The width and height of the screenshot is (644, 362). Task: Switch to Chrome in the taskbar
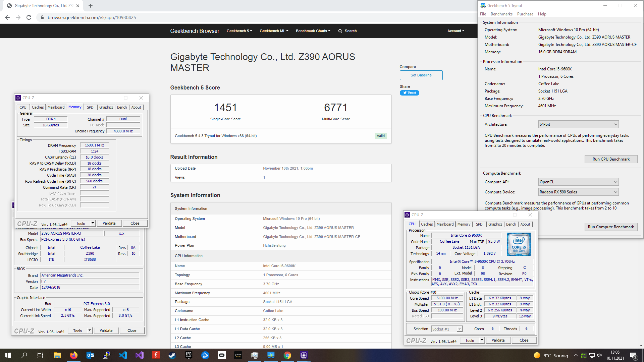(287, 355)
